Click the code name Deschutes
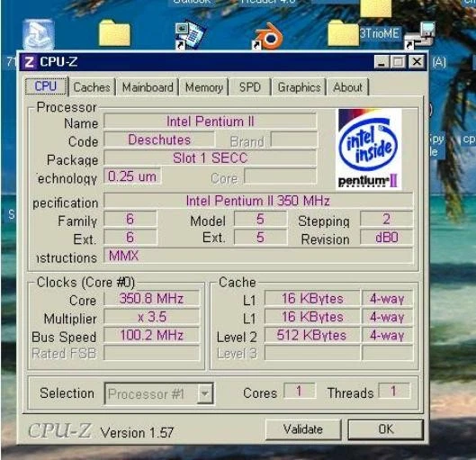The image size is (476, 460). pyautogui.click(x=159, y=140)
